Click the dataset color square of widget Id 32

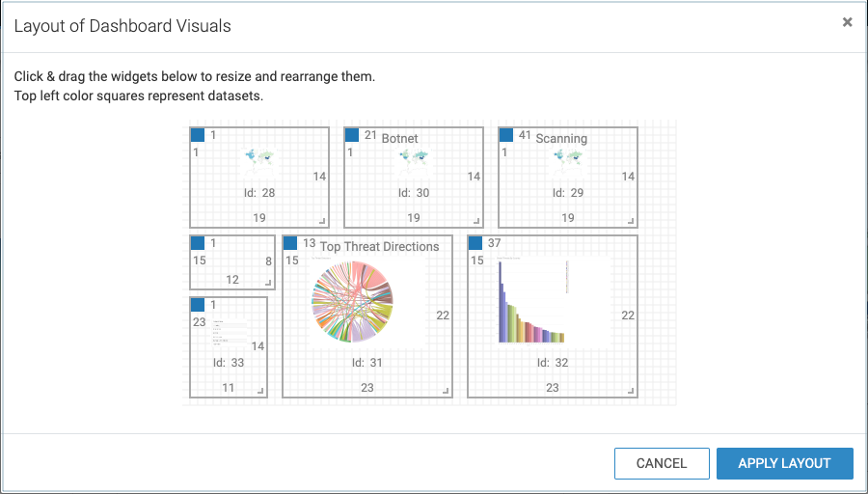[x=475, y=243]
